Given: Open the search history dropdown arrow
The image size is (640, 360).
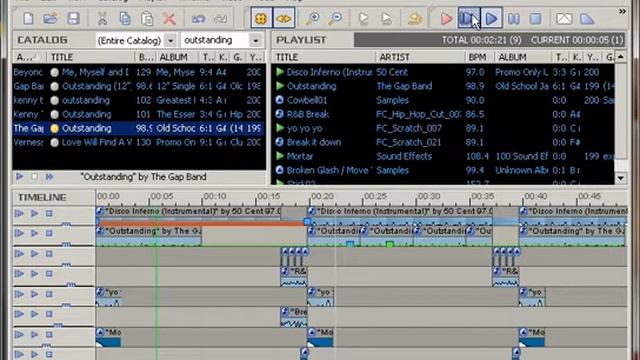Looking at the screenshot, I should coord(256,40).
